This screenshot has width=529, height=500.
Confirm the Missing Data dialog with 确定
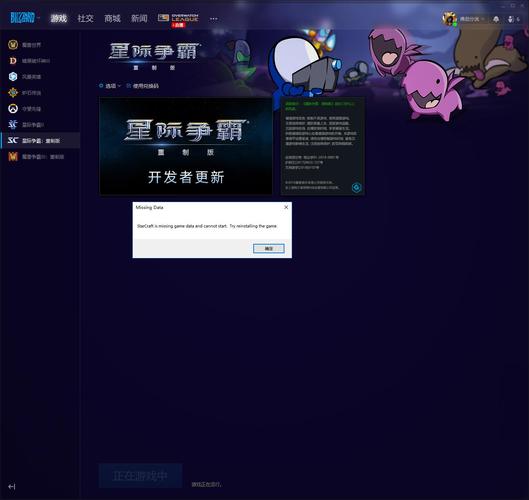click(269, 249)
